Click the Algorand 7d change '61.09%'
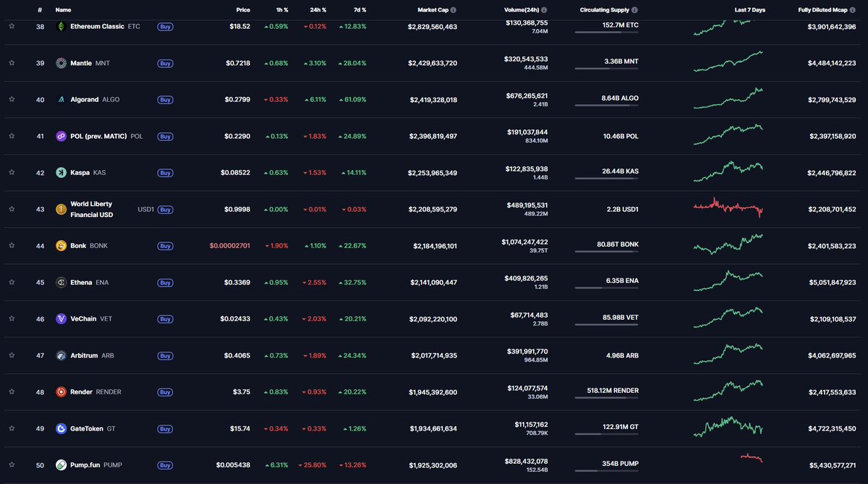This screenshot has width=868, height=484. click(x=354, y=99)
